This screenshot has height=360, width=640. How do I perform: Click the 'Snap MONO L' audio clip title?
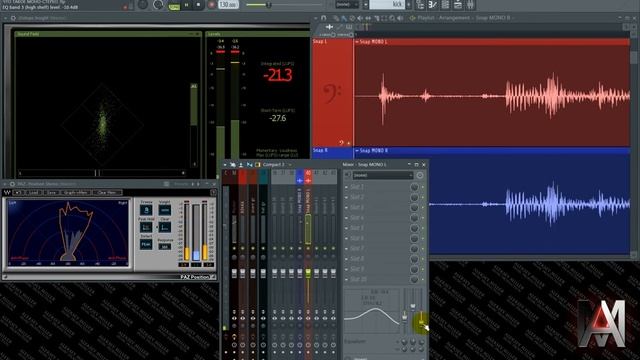click(x=373, y=42)
